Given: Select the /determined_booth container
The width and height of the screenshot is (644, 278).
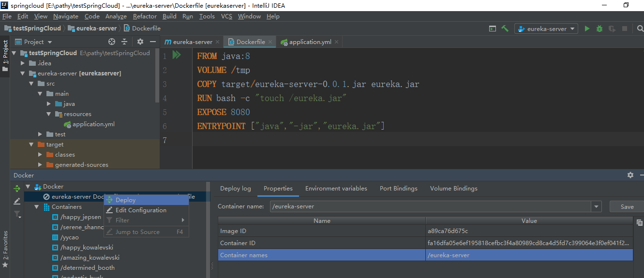Looking at the screenshot, I should (x=87, y=268).
